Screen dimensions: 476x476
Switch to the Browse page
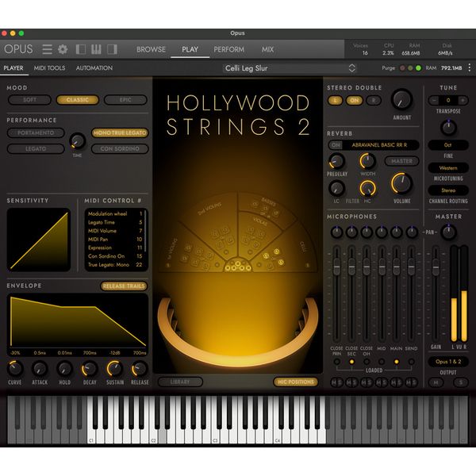(151, 49)
